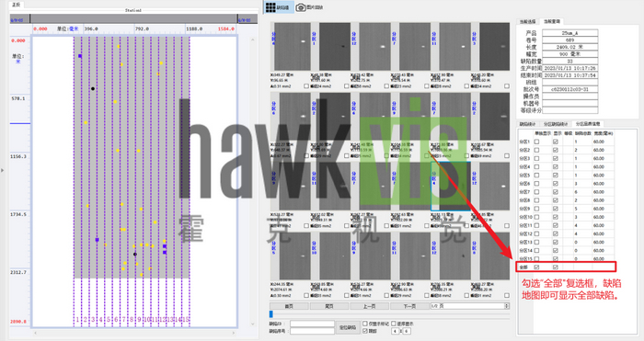Screen dimensions: 644x341
Task: Toggle the display checkbox for 分区1
Action: pos(556,142)
